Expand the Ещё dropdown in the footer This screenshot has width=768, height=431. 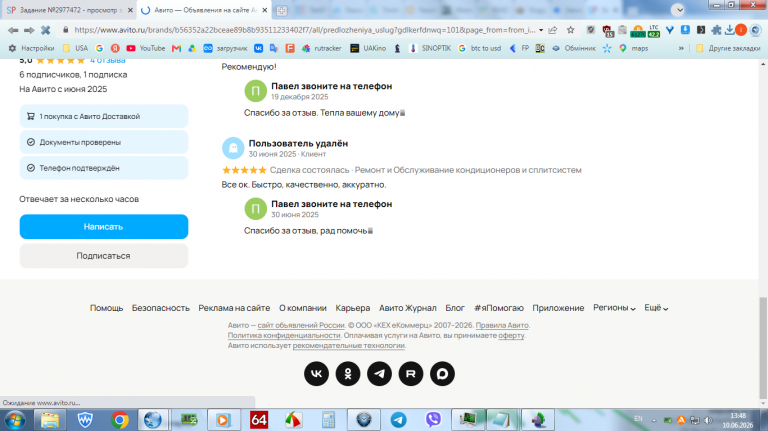656,308
